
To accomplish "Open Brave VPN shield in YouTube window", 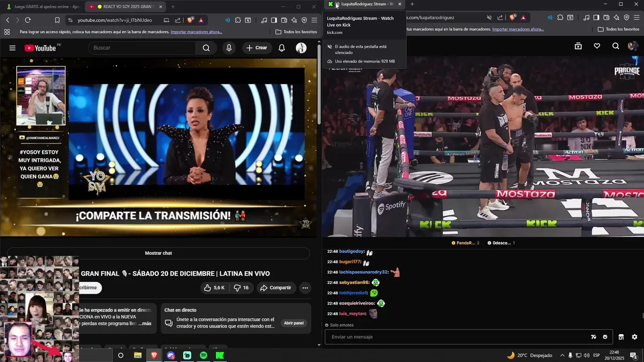I will coord(304,20).
